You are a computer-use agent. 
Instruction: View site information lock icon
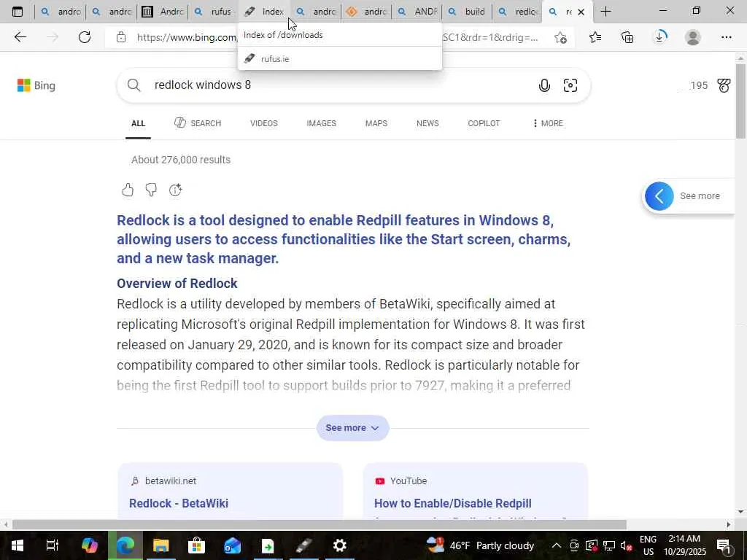(x=121, y=37)
